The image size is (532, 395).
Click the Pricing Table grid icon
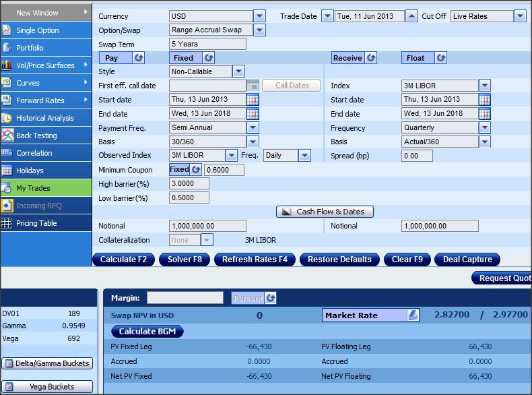[7, 223]
